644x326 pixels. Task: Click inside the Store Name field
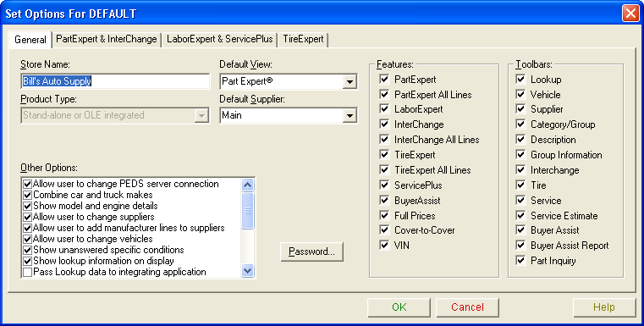point(115,81)
